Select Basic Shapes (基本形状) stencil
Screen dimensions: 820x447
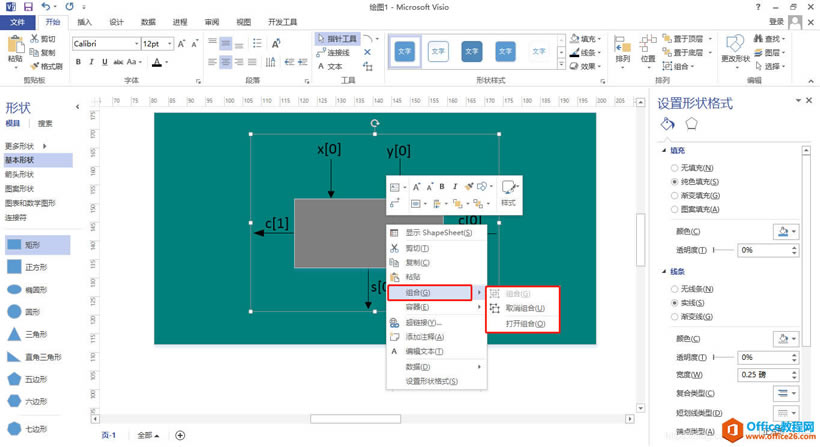pos(38,160)
